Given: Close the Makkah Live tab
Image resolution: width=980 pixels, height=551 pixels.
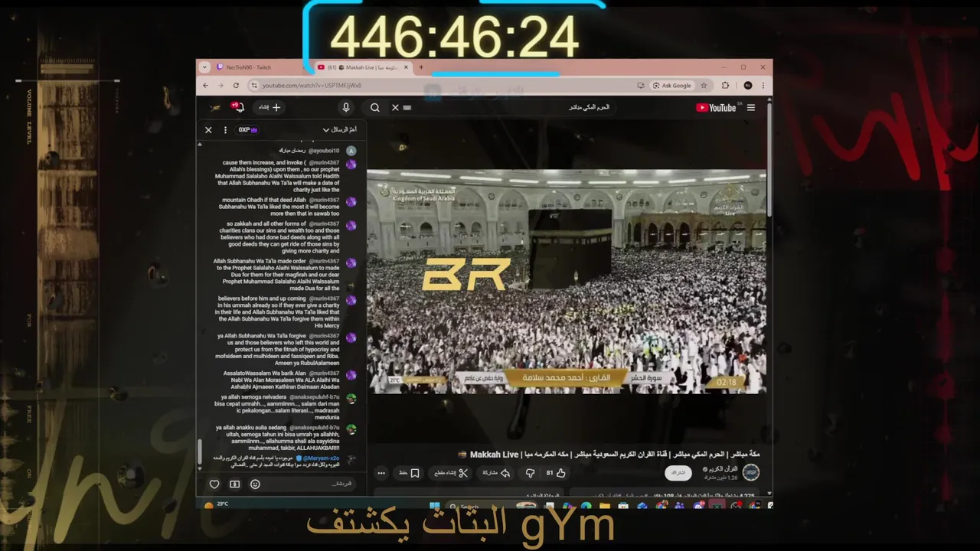Looking at the screenshot, I should [407, 67].
